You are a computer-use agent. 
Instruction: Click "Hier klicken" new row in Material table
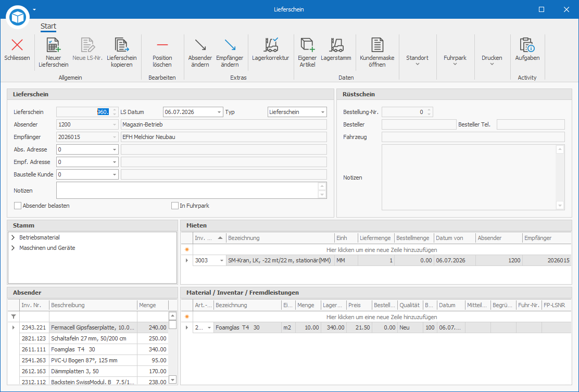[382, 317]
